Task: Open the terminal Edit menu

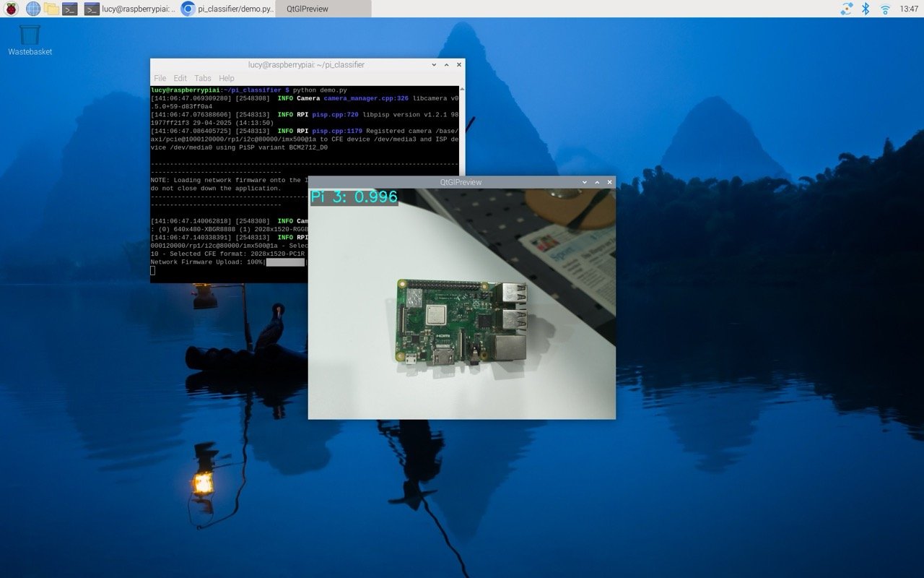Action: coord(180,78)
